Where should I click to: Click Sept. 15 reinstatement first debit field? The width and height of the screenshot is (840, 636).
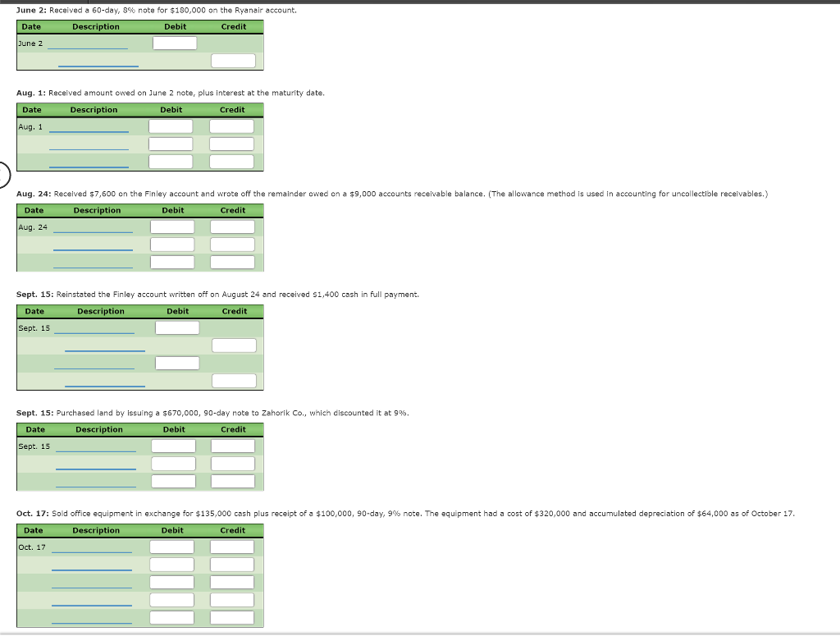tap(177, 327)
